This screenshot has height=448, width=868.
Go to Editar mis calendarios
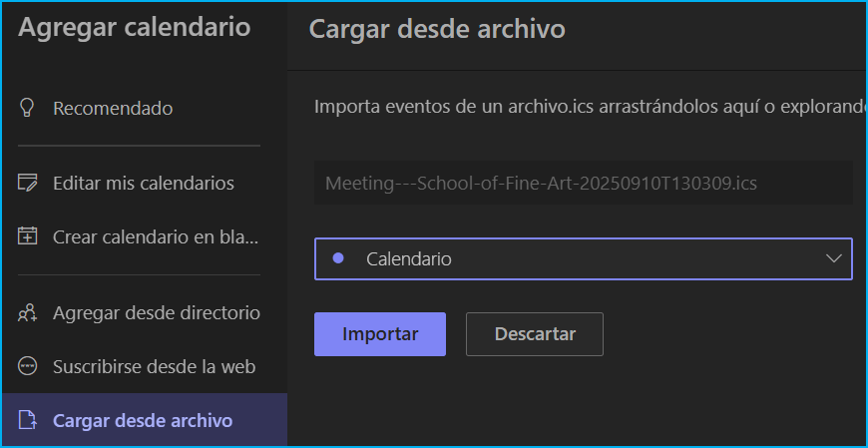[144, 183]
